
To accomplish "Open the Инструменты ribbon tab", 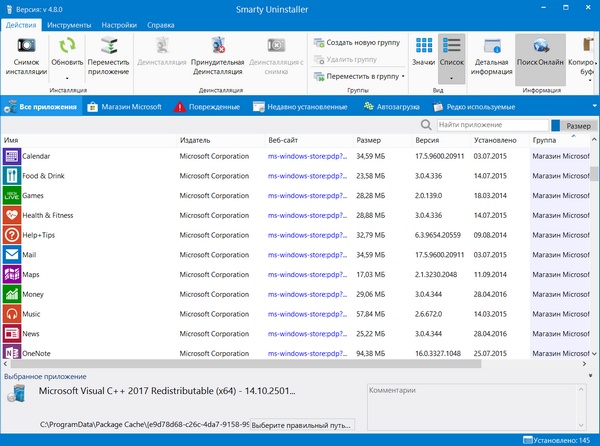I will (71, 24).
